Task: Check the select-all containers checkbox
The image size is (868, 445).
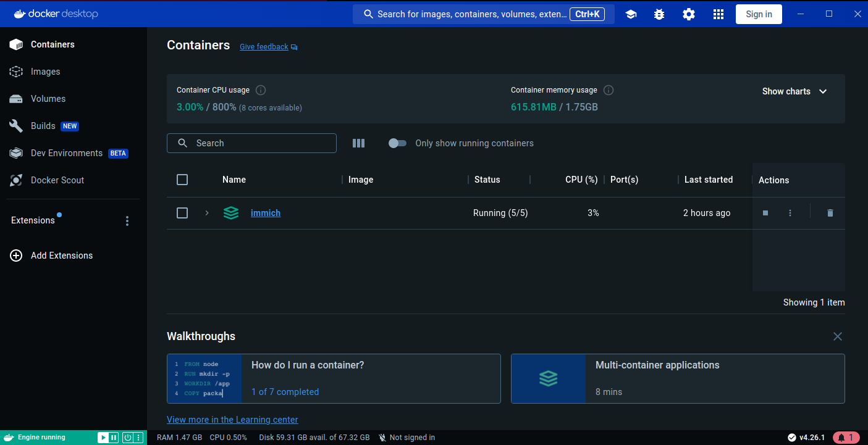Action: click(x=182, y=180)
